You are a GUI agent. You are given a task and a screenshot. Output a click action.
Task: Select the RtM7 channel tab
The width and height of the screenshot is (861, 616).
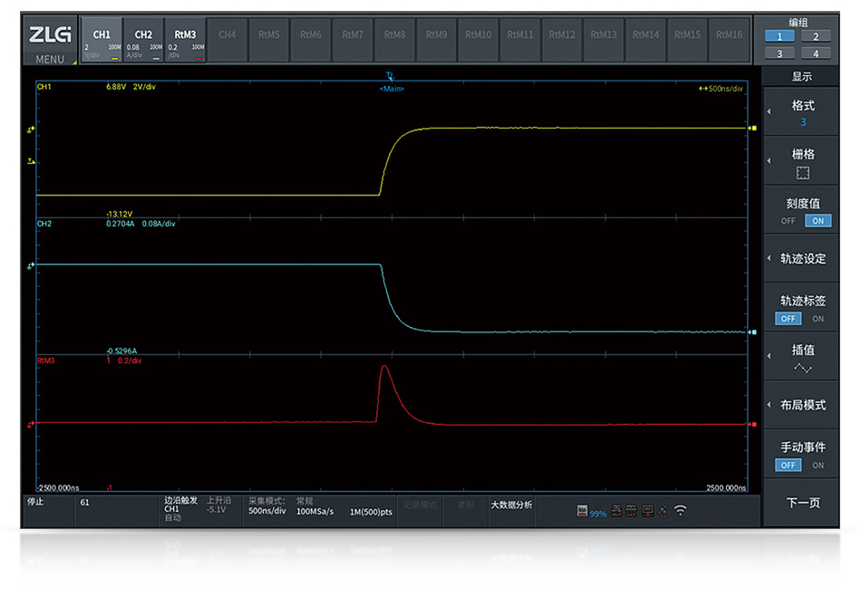pos(353,40)
